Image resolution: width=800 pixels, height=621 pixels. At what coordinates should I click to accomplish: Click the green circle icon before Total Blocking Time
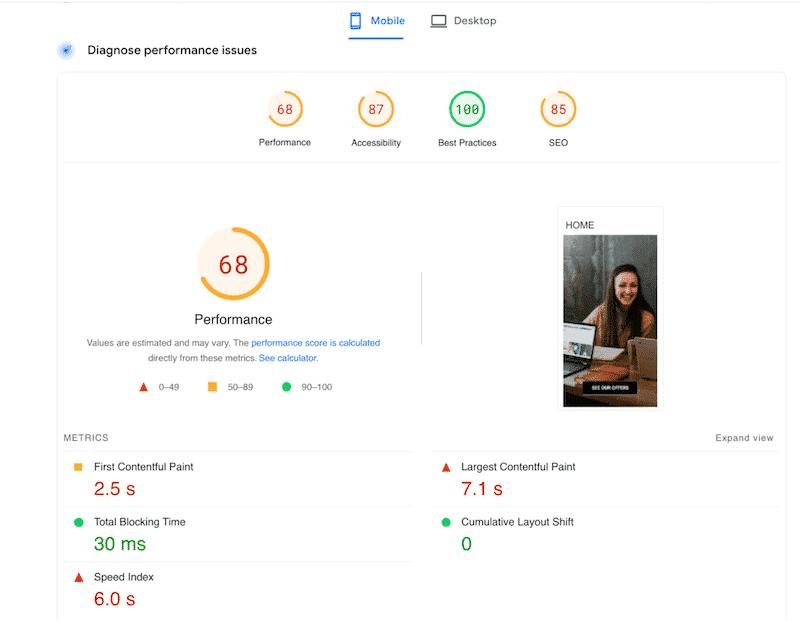(x=79, y=521)
